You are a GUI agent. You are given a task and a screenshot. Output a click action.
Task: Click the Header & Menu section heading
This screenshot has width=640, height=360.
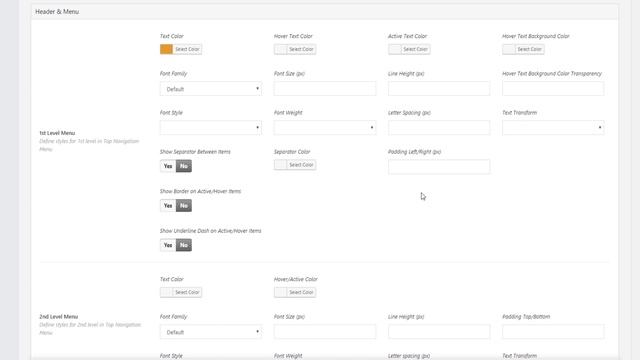point(57,12)
